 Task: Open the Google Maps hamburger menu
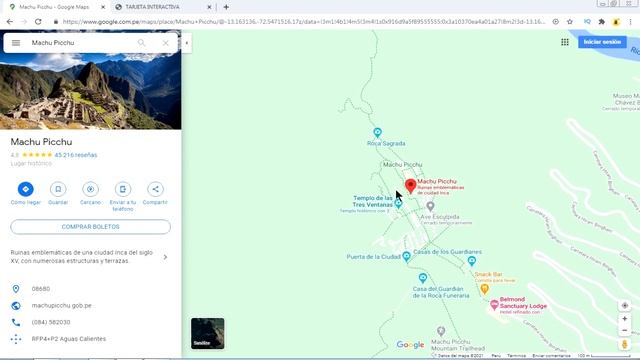pos(16,43)
